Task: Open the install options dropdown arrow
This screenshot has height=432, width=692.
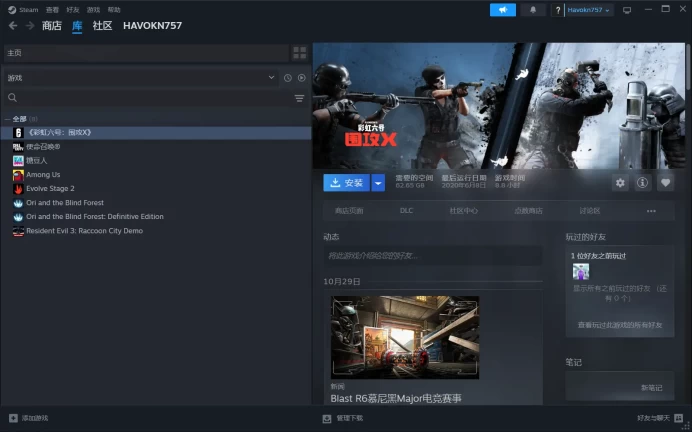Action: click(x=378, y=183)
